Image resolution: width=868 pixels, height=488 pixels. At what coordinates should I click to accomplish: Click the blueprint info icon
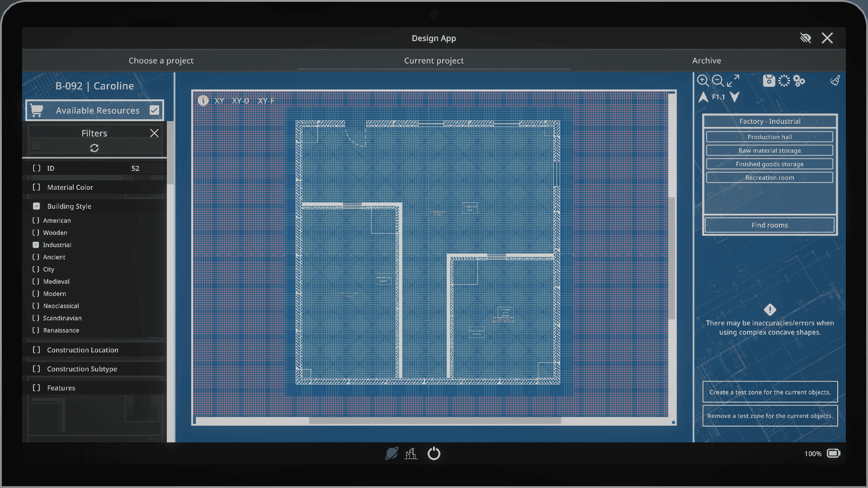(203, 100)
